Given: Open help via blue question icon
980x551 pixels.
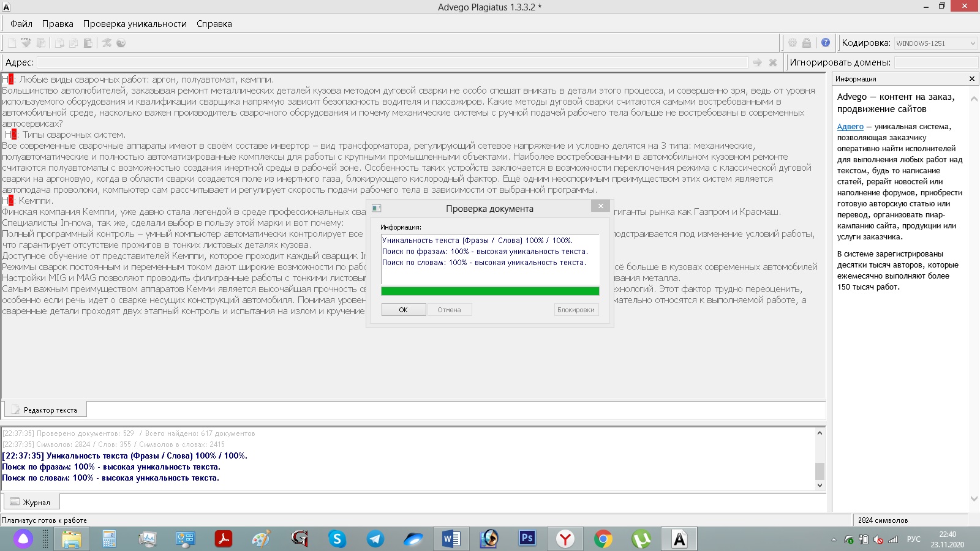Looking at the screenshot, I should point(826,43).
